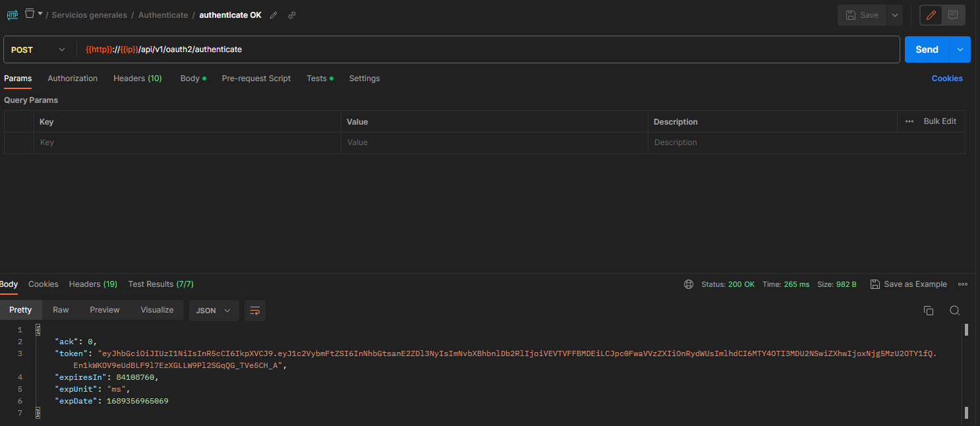Switch to the Preview response view
The width and height of the screenshot is (980, 426).
coord(105,310)
